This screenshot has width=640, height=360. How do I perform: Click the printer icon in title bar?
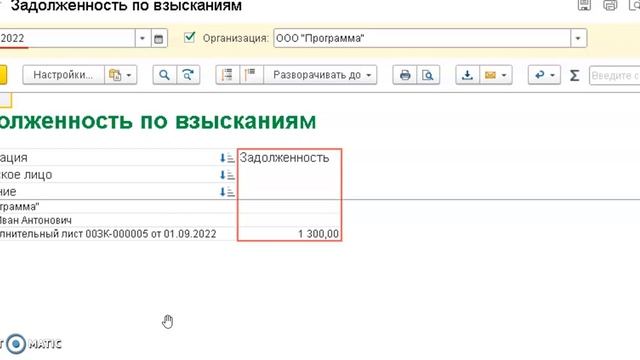[x=610, y=5]
